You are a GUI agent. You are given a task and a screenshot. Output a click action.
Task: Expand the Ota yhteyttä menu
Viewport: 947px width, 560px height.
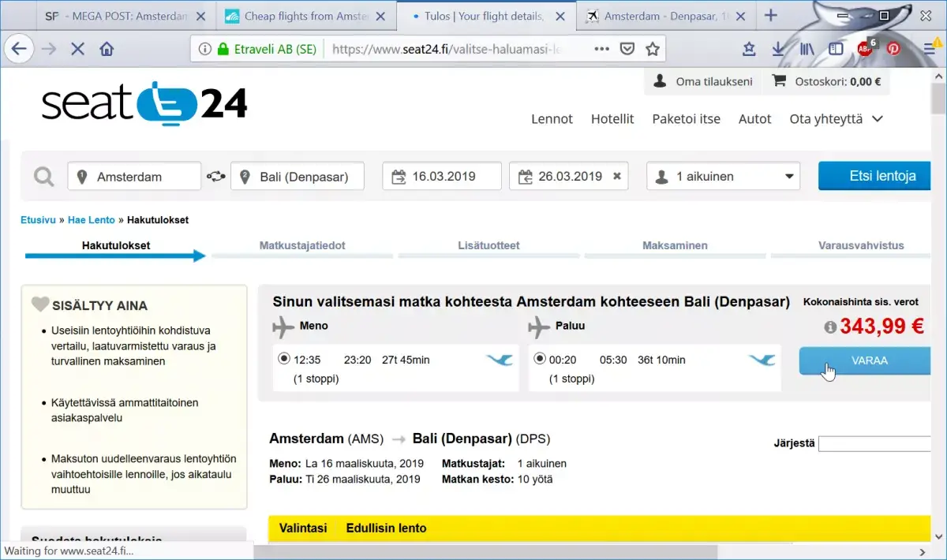click(836, 119)
